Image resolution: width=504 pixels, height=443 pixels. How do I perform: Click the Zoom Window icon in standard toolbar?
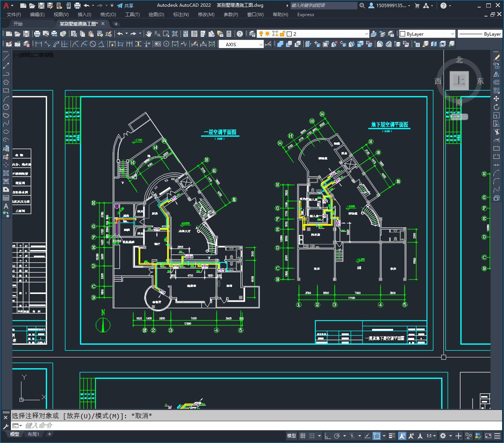[x=166, y=34]
